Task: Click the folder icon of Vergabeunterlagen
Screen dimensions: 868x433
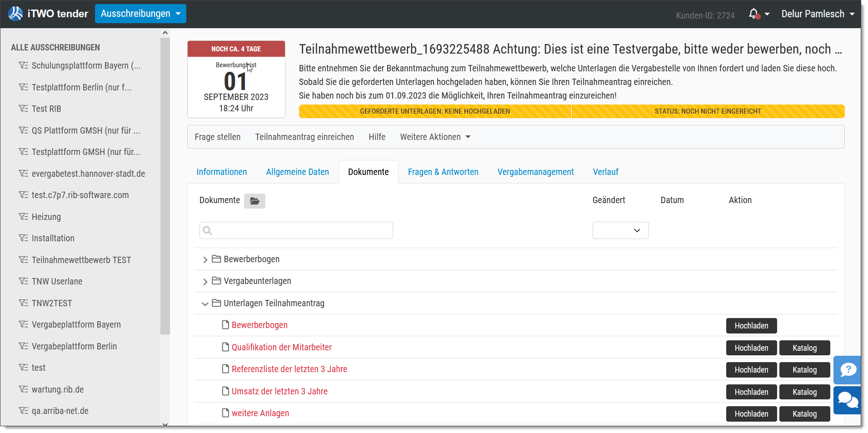Action: click(x=216, y=281)
